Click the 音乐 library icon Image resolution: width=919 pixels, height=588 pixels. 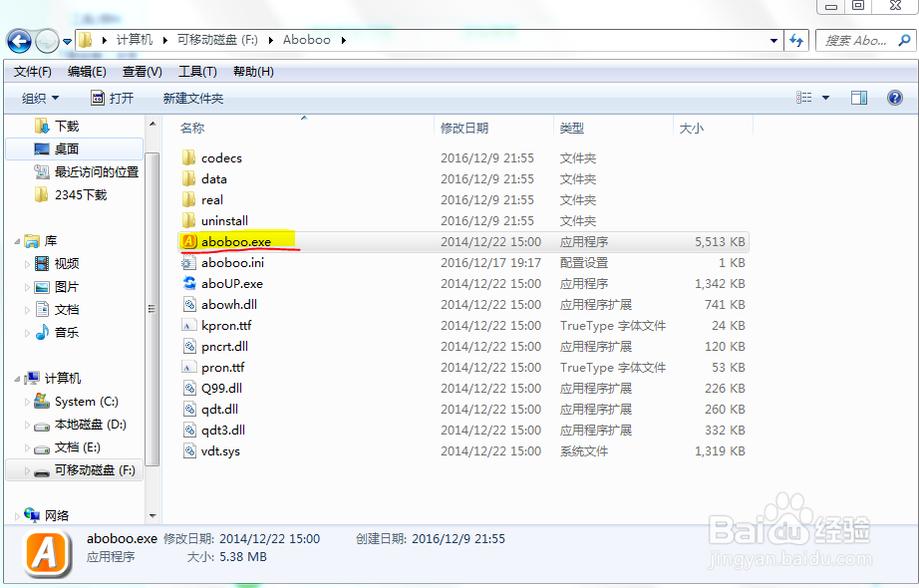42,333
